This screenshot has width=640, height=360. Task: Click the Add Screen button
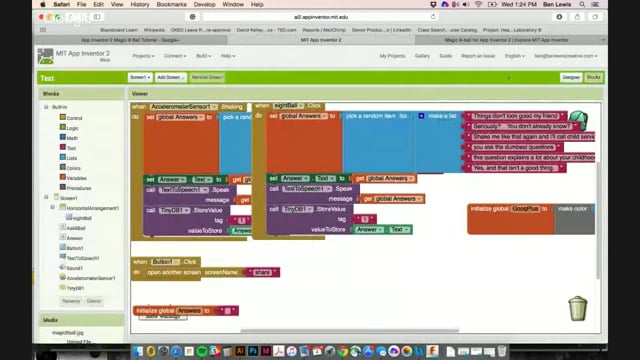(x=171, y=77)
